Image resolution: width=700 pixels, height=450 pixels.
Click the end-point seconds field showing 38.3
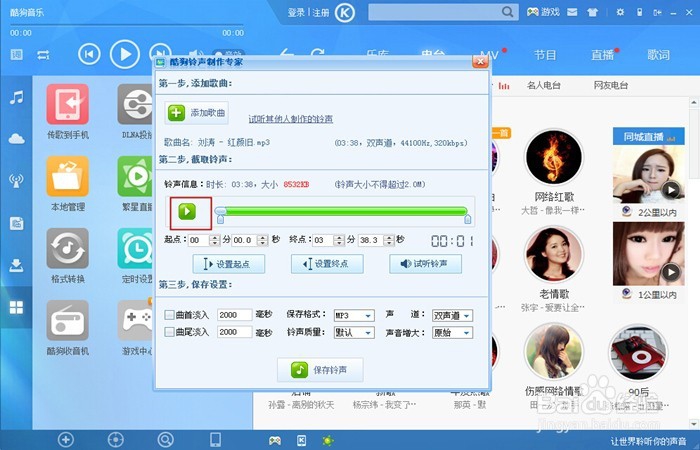coord(371,240)
